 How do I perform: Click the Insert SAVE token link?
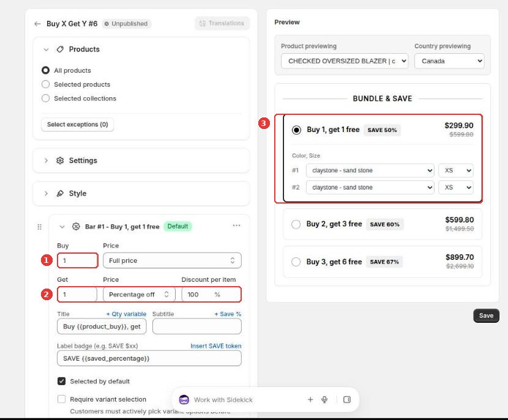coord(216,346)
